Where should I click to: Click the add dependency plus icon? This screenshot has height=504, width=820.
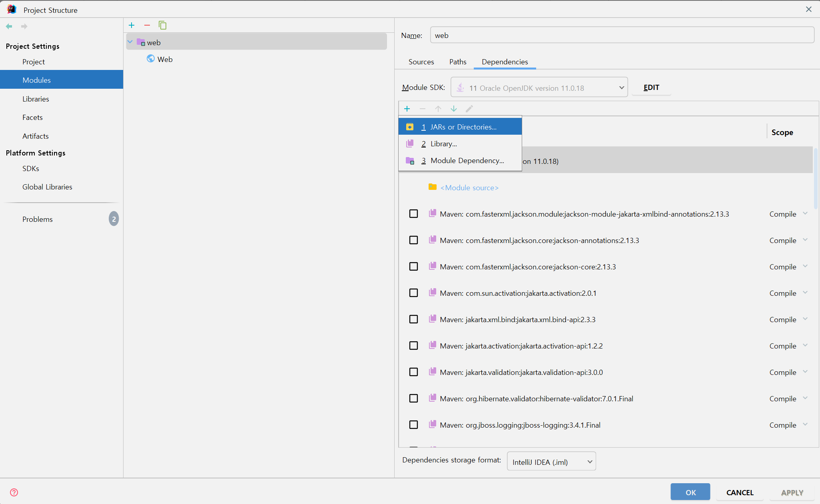tap(407, 109)
